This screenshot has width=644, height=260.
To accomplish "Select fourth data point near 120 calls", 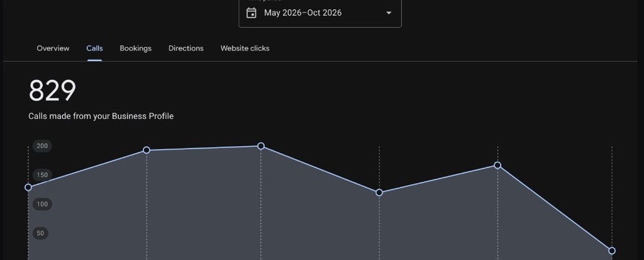I will [379, 193].
